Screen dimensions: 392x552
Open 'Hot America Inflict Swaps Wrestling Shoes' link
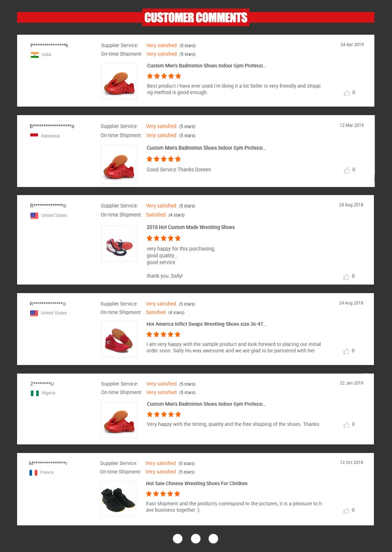click(x=206, y=324)
